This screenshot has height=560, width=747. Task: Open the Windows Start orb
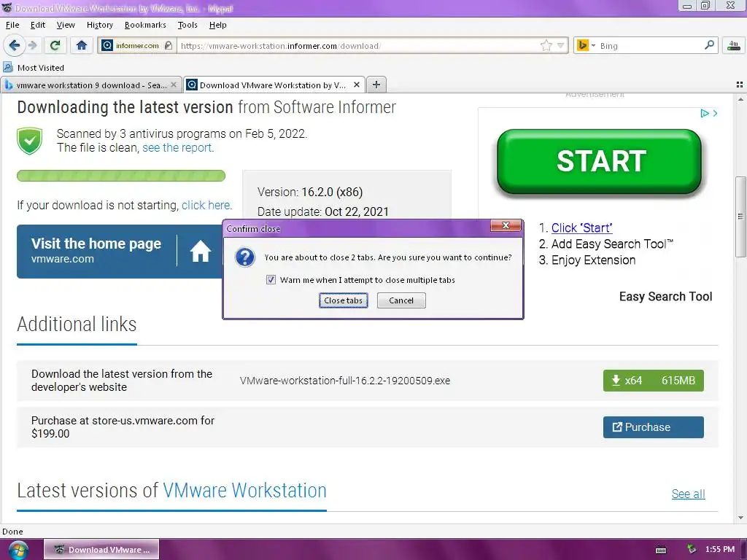18,551
